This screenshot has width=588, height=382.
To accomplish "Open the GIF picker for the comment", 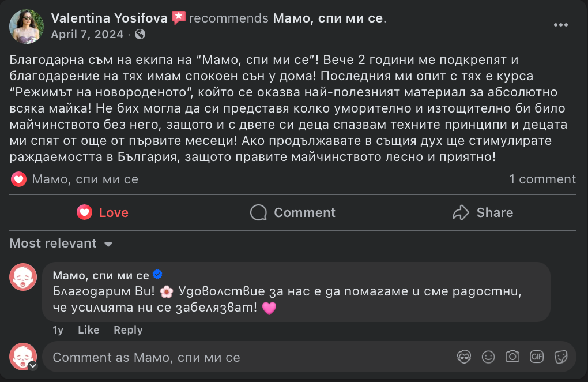I will [537, 357].
